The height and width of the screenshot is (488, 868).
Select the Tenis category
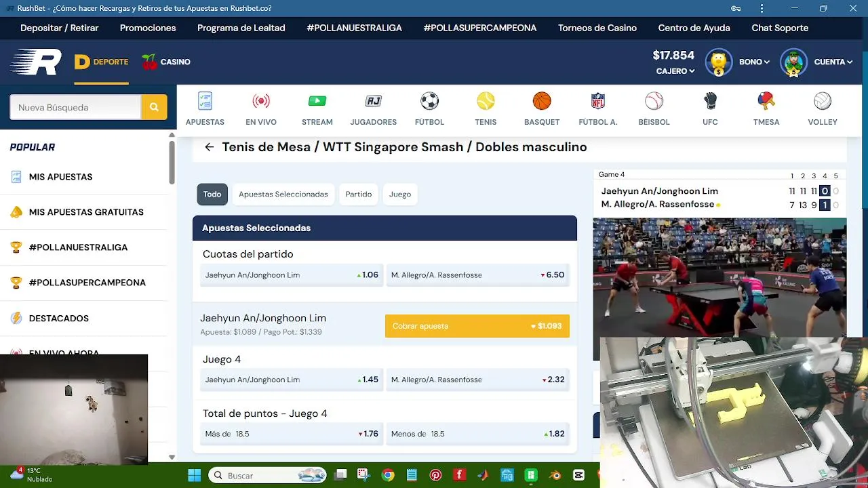(x=486, y=108)
